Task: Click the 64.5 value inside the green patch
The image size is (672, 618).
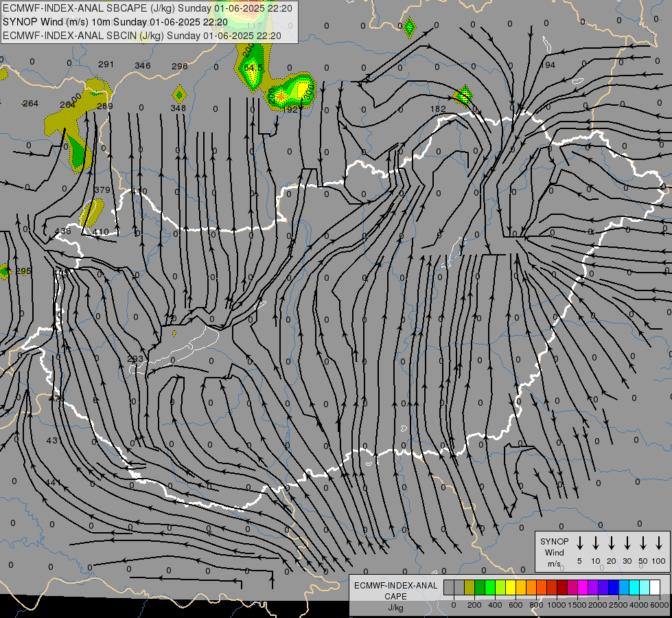Action: point(253,68)
